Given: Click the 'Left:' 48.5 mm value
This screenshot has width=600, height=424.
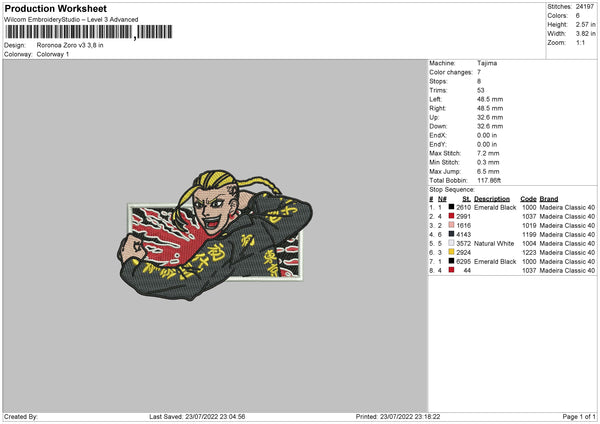Looking at the screenshot, I should tap(490, 99).
